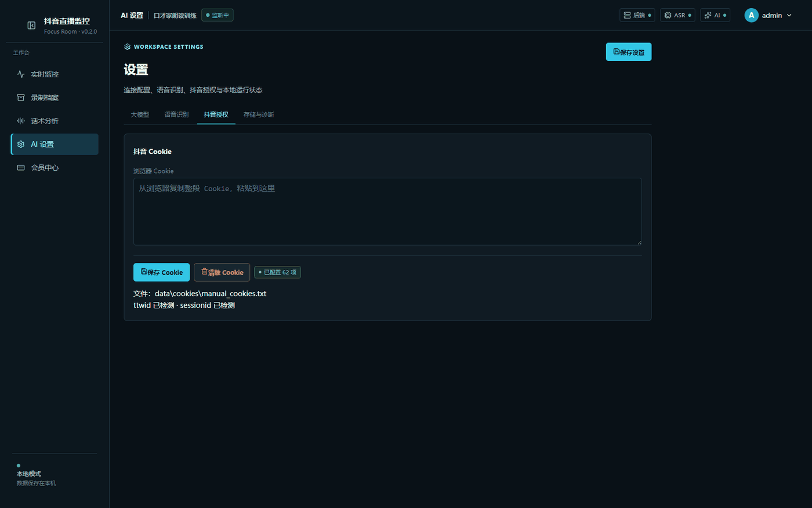The width and height of the screenshot is (812, 508).
Task: Click the waveform icon beside 话术分析
Action: point(21,121)
